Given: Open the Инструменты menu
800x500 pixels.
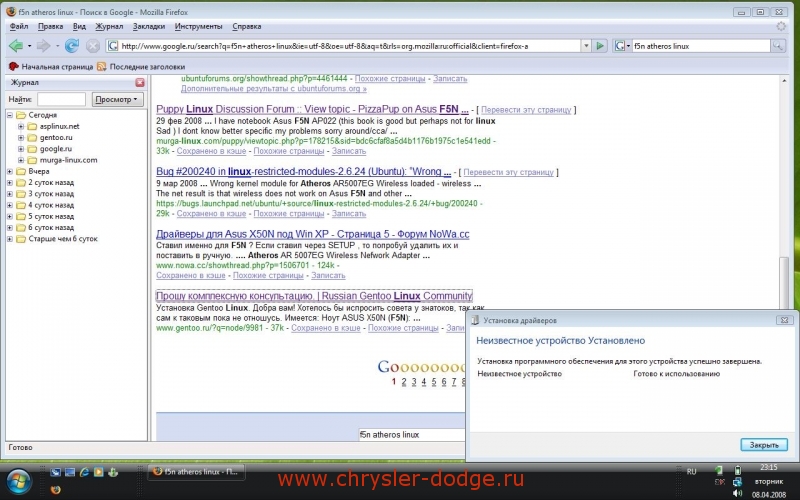Looking at the screenshot, I should (198, 27).
